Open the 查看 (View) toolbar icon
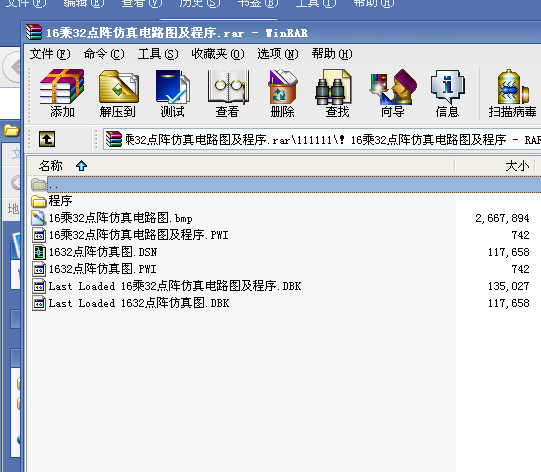541x472 pixels. tap(227, 93)
